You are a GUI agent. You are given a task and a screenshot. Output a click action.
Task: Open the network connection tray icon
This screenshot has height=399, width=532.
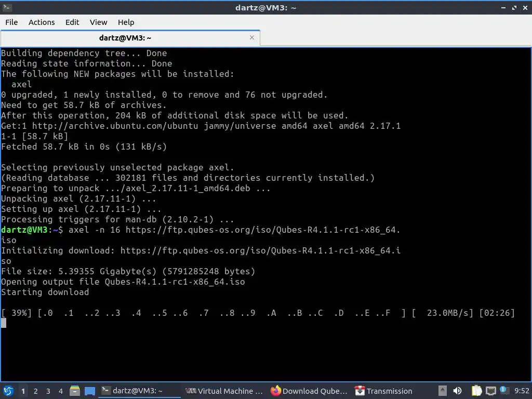pyautogui.click(x=490, y=391)
